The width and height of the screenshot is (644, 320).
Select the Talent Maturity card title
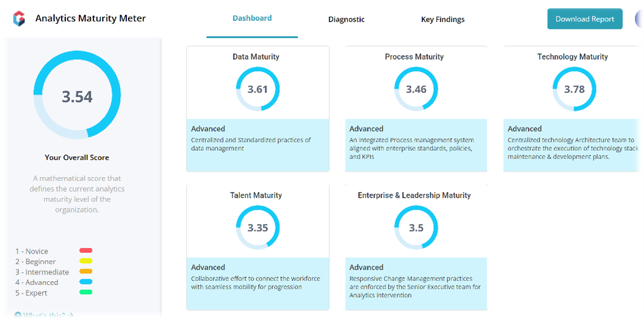coord(257,195)
